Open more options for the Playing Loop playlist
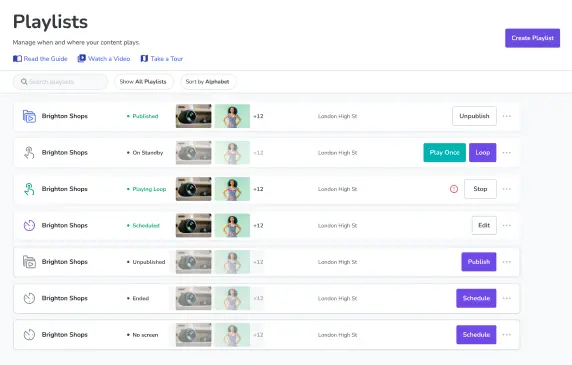Screen dimensions: 572x365 (507, 189)
